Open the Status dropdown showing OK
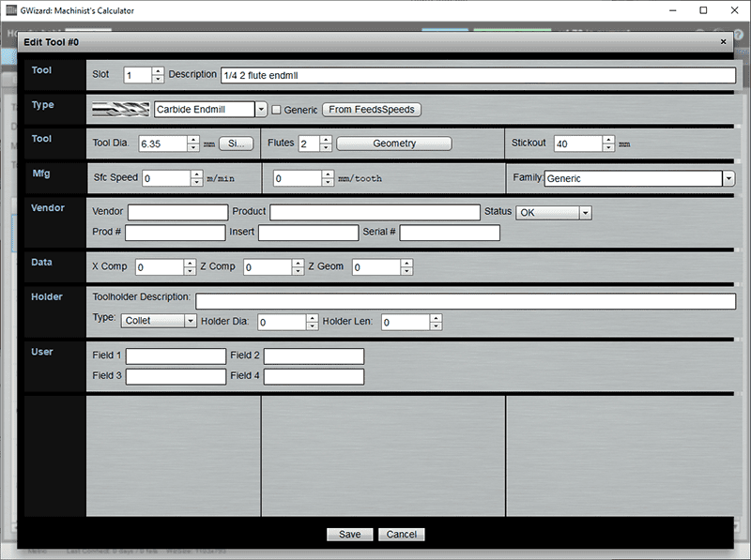Image resolution: width=751 pixels, height=560 pixels. point(584,212)
